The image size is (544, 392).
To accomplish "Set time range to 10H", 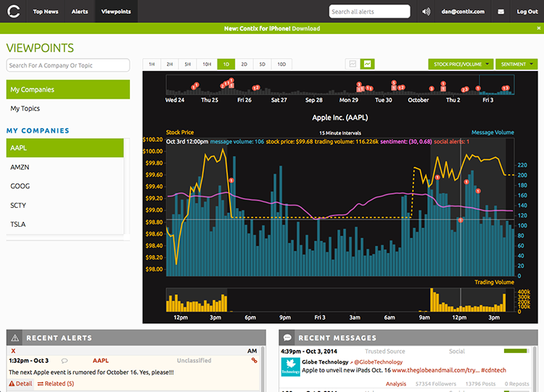I will [x=207, y=64].
